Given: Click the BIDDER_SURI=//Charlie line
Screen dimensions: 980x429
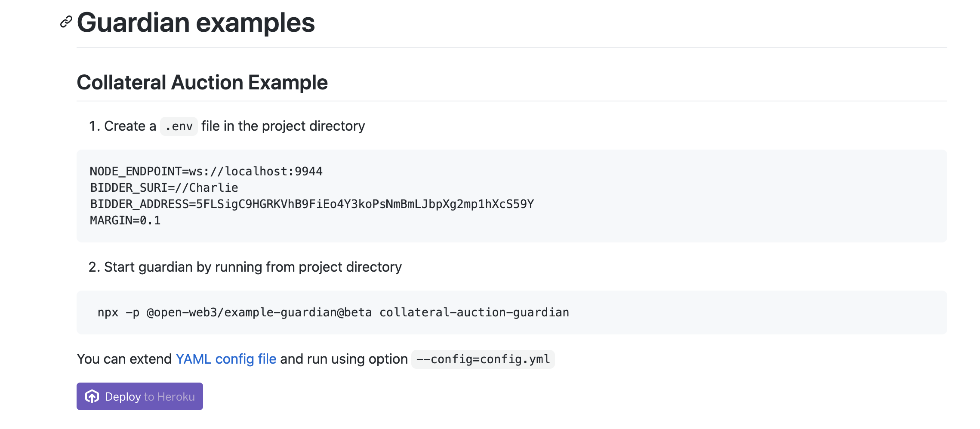Looking at the screenshot, I should point(164,188).
